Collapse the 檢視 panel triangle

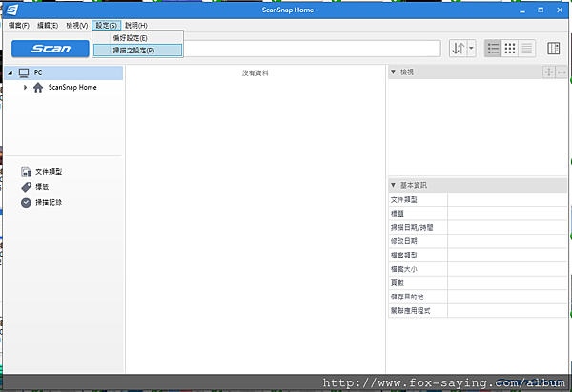click(x=393, y=72)
